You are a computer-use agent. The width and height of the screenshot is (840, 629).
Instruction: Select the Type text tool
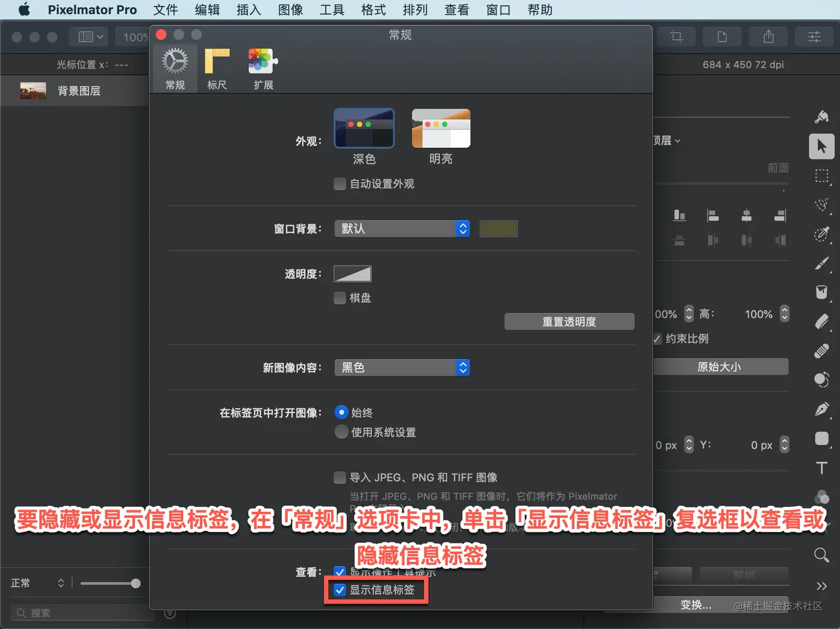tap(822, 468)
